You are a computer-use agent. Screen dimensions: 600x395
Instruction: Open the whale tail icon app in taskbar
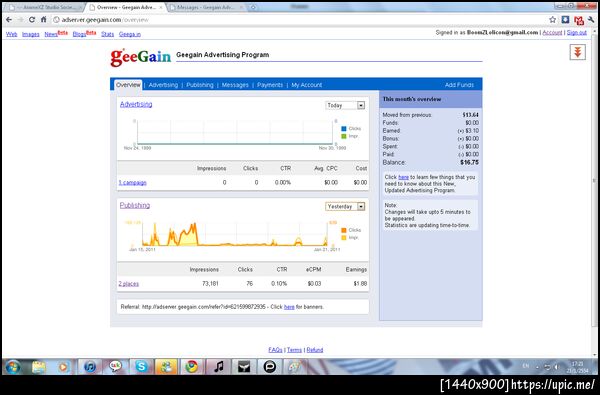coord(244,367)
